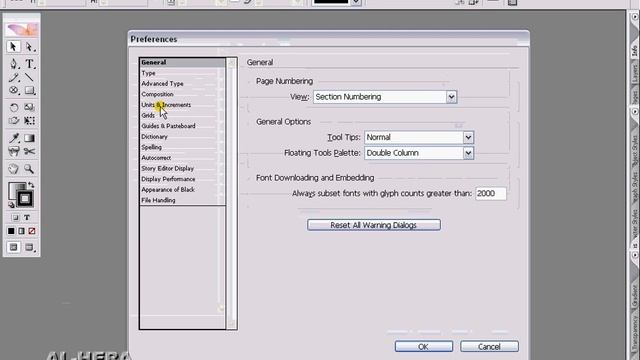Switch to Preview Mode
The height and width of the screenshot is (360, 640).
[x=29, y=247]
